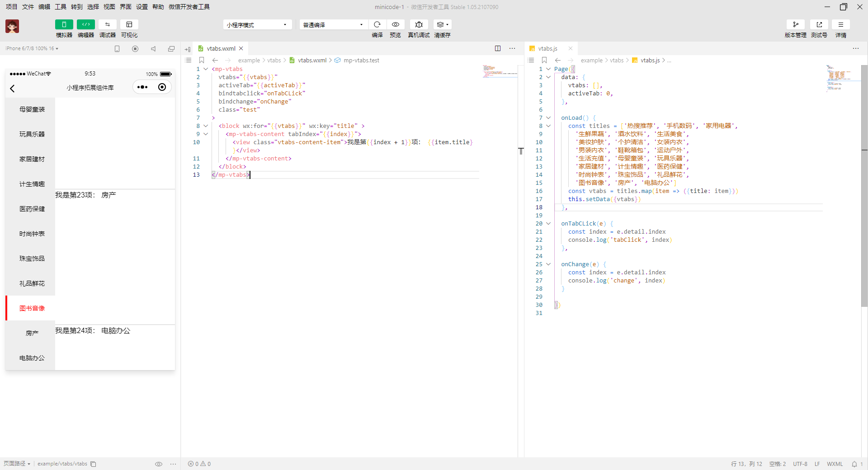
Task: Click the compile refresh icon
Action: [377, 24]
